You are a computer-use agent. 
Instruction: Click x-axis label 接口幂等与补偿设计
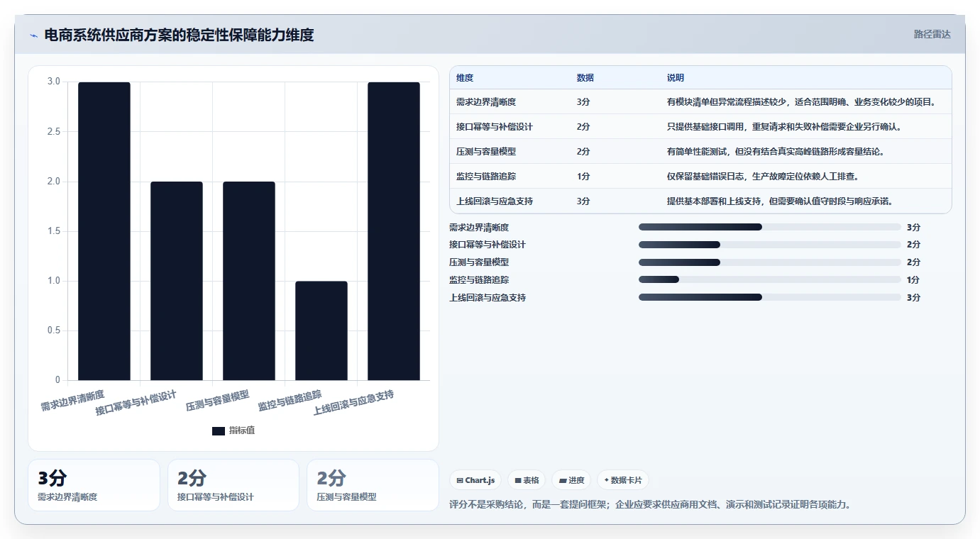point(136,403)
